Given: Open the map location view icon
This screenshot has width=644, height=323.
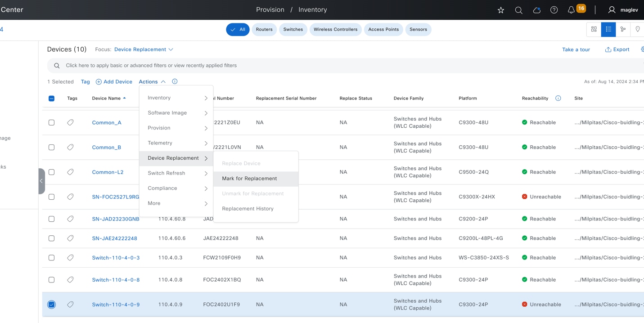Looking at the screenshot, I should point(637,29).
